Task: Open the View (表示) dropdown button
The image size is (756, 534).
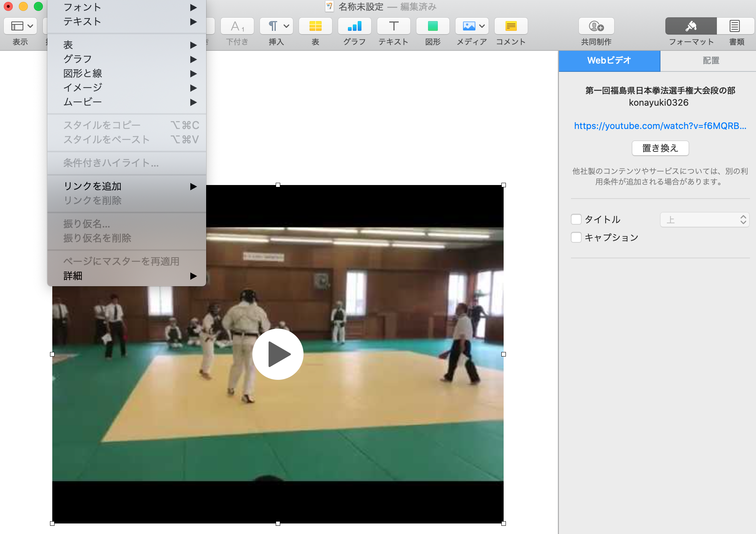Action: tap(20, 26)
